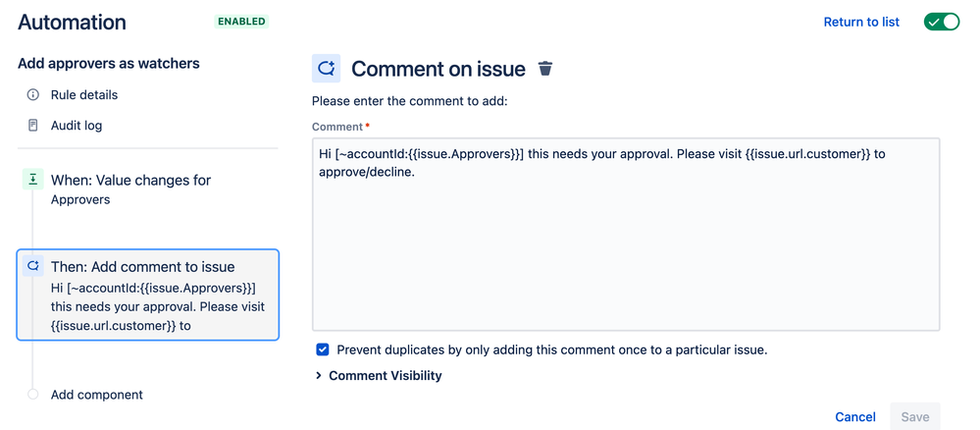Open the Rule details page
The width and height of the screenshot is (980, 430).
point(84,95)
